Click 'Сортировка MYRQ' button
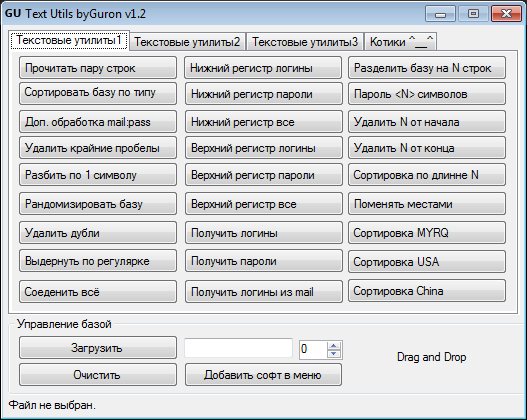 [x=427, y=233]
